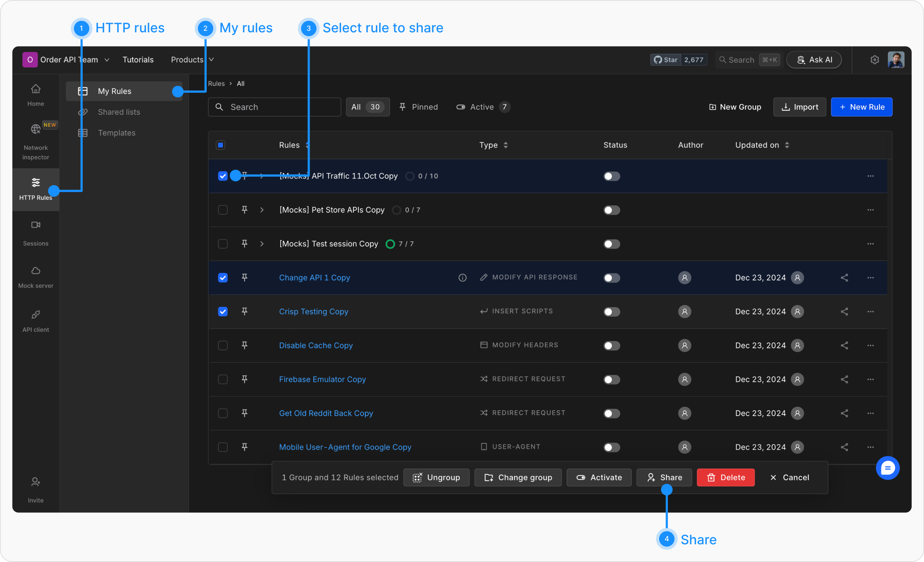Toggle status switch for Get Old Reddit Back Copy
Image resolution: width=924 pixels, height=562 pixels.
(611, 413)
